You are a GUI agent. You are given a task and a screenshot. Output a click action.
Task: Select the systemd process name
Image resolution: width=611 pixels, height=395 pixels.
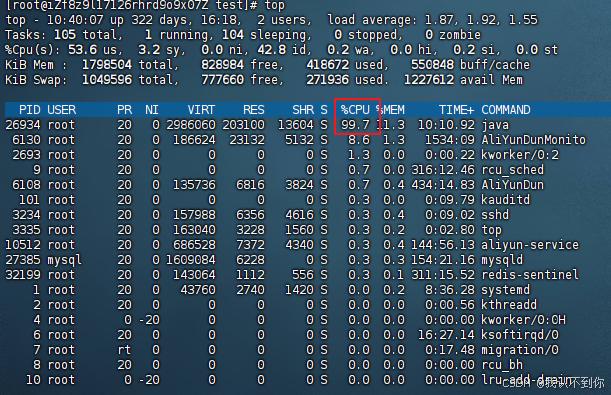pos(506,290)
